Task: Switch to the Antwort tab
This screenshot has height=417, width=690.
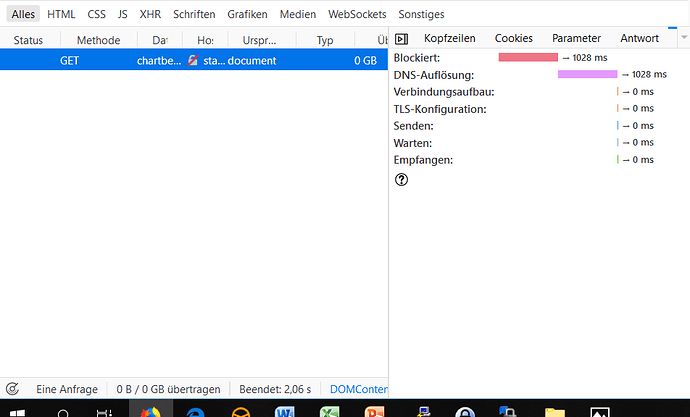Action: pos(639,38)
